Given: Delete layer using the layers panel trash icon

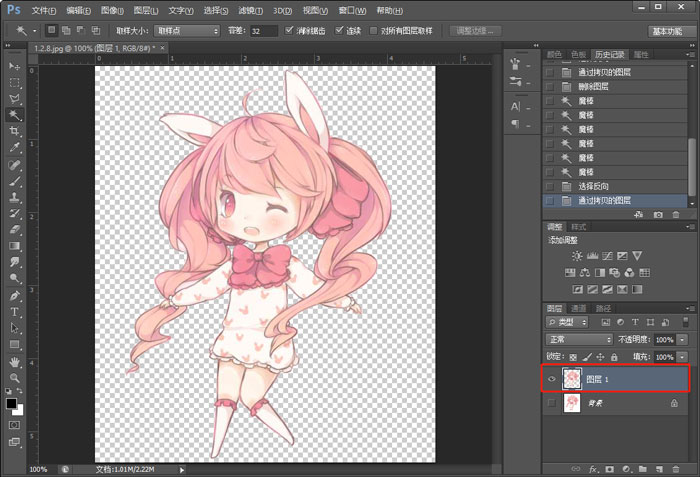Looking at the screenshot, I should (676, 468).
